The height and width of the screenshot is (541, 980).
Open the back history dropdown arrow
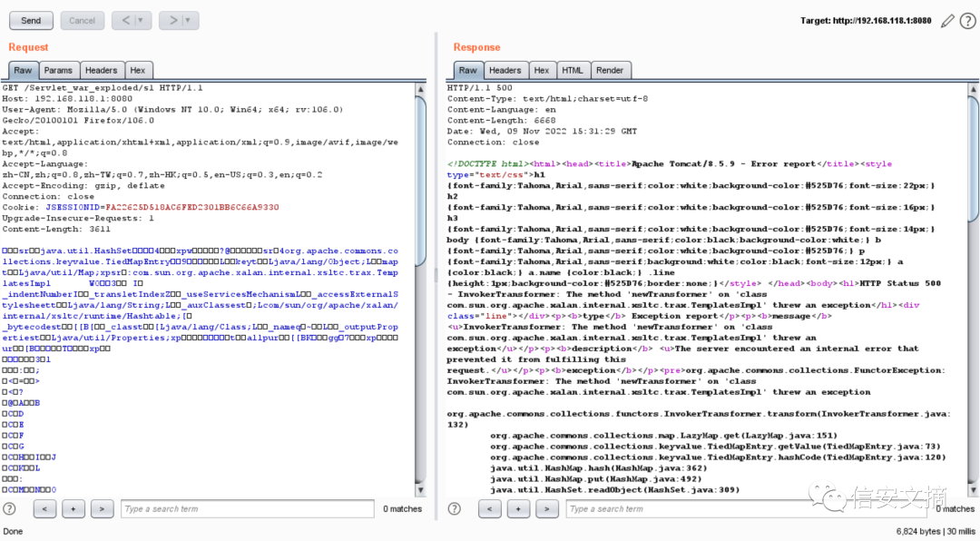(x=141, y=21)
